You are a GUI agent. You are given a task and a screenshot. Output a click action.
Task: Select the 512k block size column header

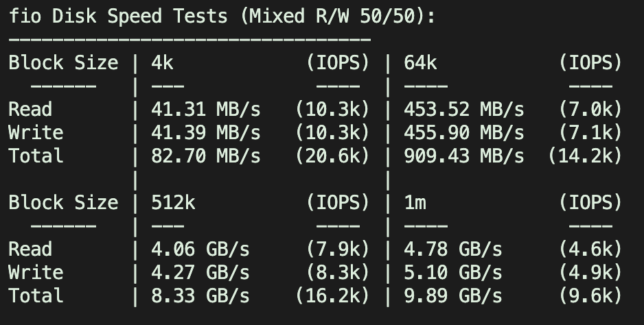(173, 203)
